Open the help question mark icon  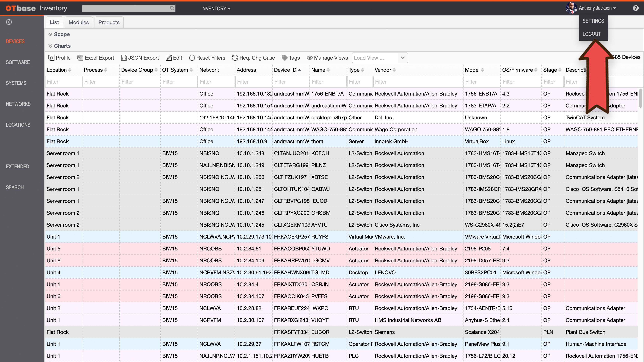click(635, 8)
